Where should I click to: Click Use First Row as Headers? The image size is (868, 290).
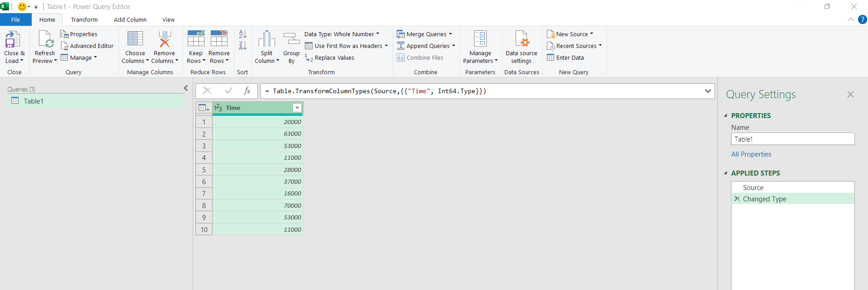tap(346, 46)
